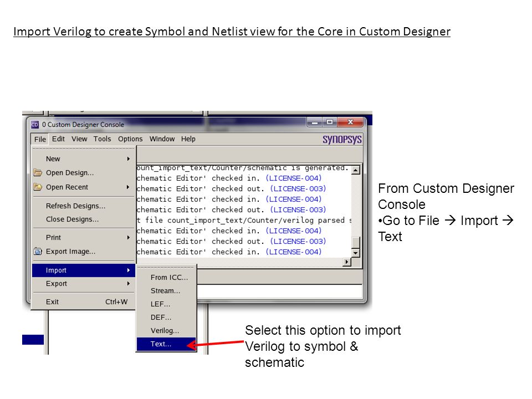Screen dimensions: 532x399
Task: Choose Exit from File menu
Action: pyautogui.click(x=84, y=301)
